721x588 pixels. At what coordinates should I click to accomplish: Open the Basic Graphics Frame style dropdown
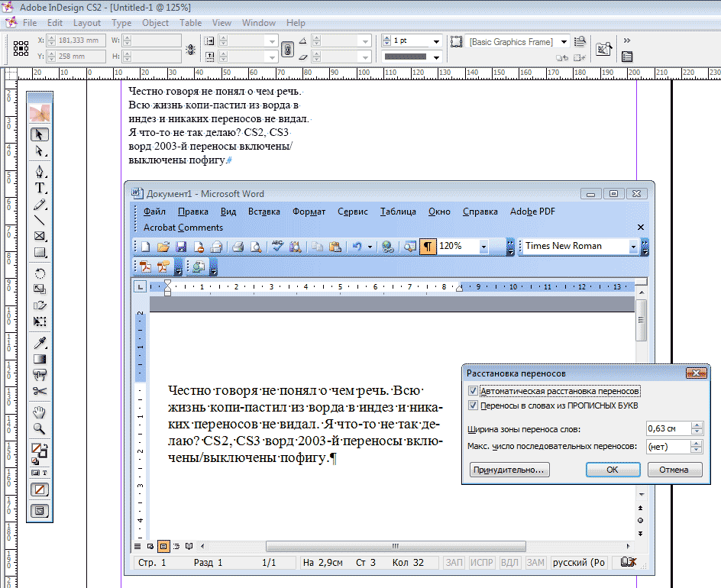click(564, 42)
